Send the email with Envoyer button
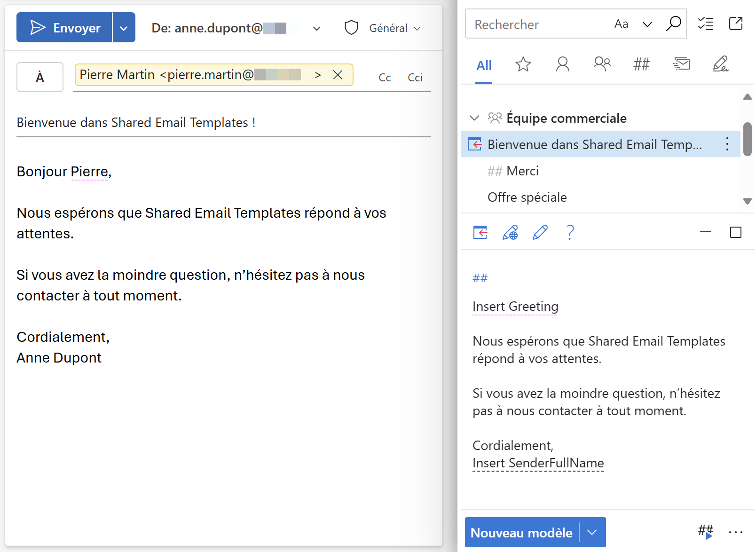The image size is (756, 552). [64, 28]
